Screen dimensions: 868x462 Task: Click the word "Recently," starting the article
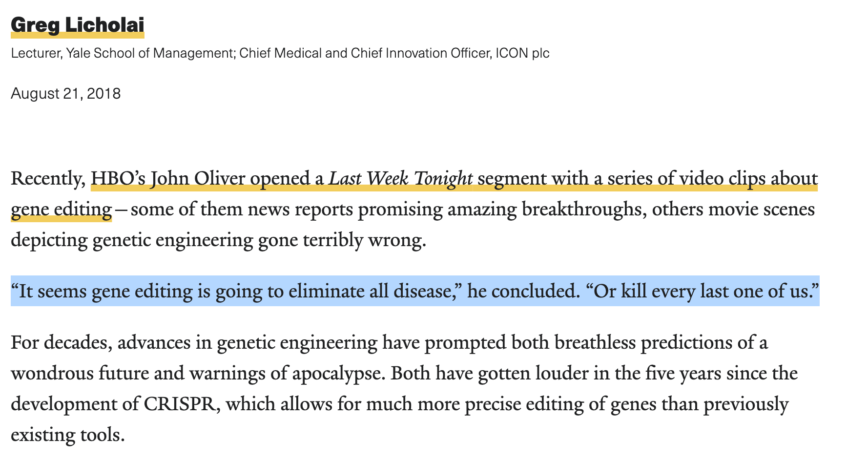point(48,179)
